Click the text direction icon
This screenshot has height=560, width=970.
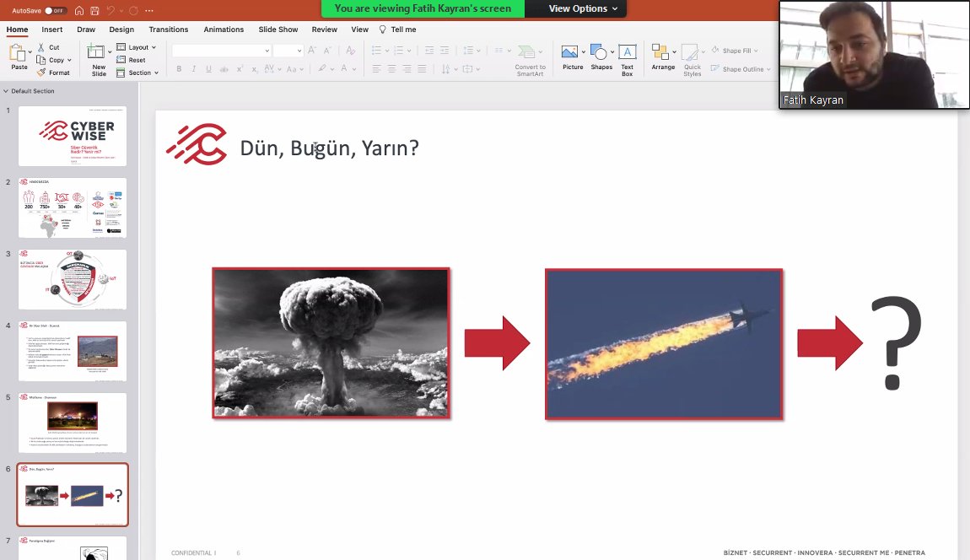coord(446,68)
